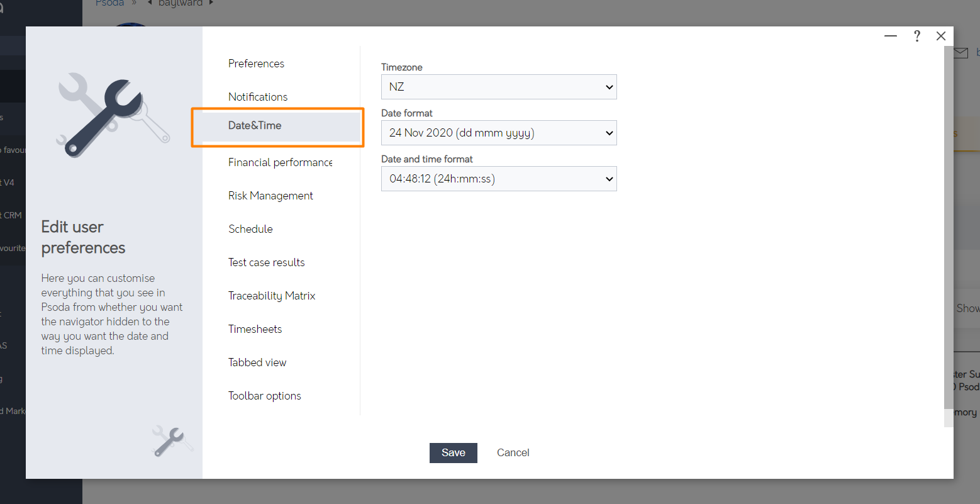Viewport: 980px width, 504px height.
Task: Open help with the question mark icon
Action: (x=916, y=36)
